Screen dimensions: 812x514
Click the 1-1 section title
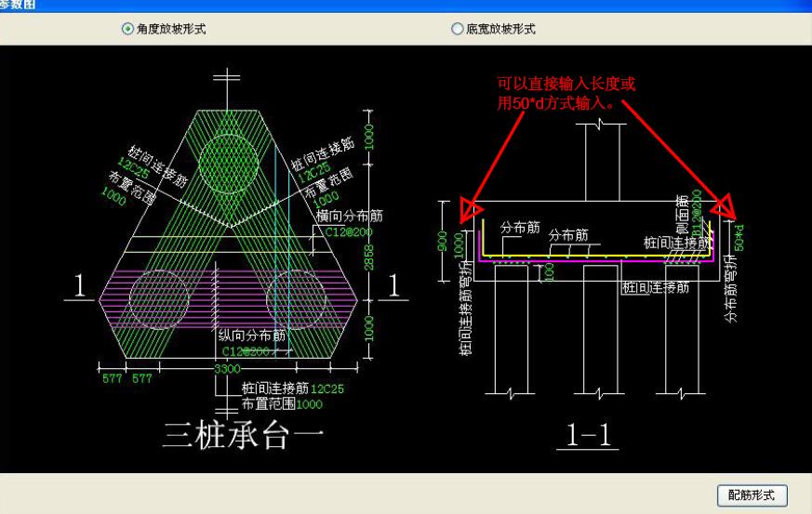pyautogui.click(x=589, y=435)
